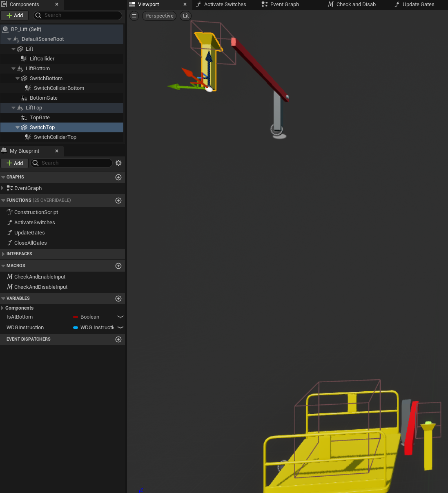
Task: Click the SwitchColliderBottom collision icon
Action: (28, 88)
